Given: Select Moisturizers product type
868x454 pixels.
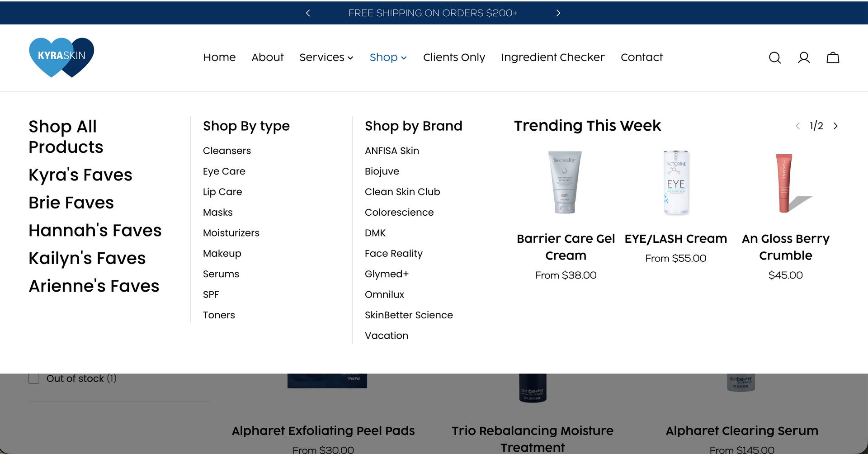Looking at the screenshot, I should 231,233.
